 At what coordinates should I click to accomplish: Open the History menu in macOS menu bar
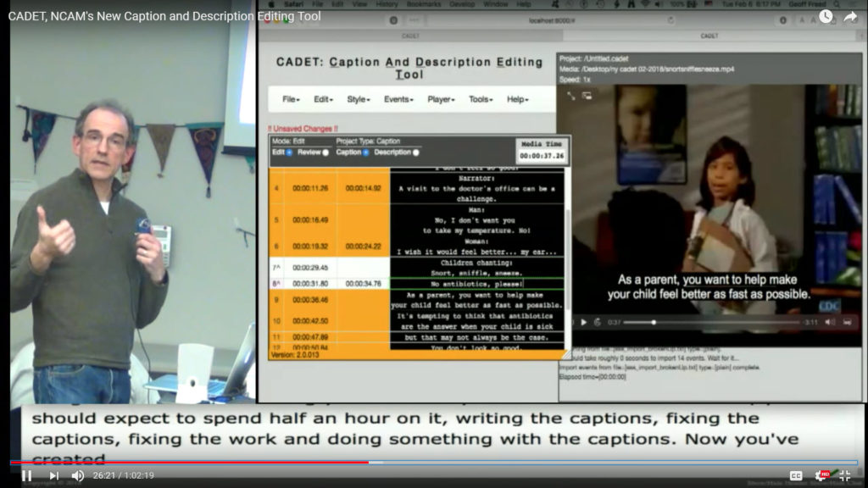tap(387, 4)
